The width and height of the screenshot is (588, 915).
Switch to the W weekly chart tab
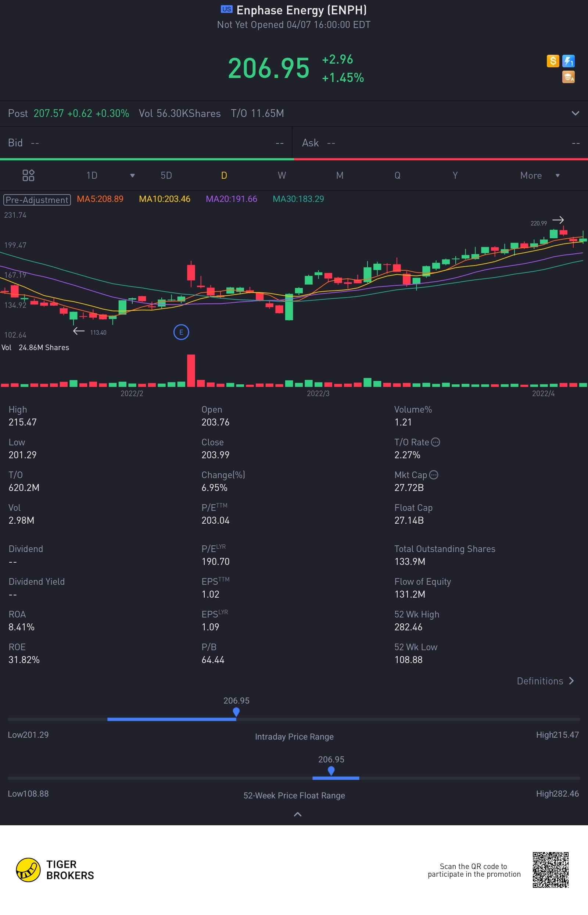(282, 175)
